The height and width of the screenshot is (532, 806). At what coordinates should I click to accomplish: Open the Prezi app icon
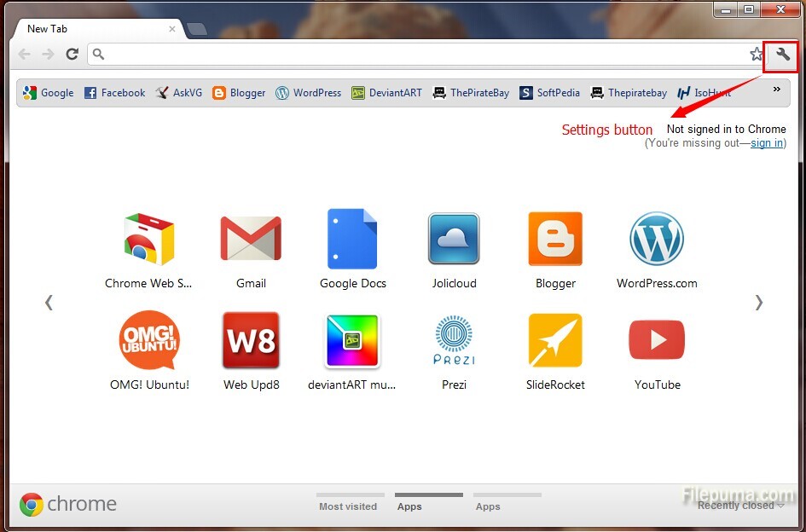coord(454,341)
